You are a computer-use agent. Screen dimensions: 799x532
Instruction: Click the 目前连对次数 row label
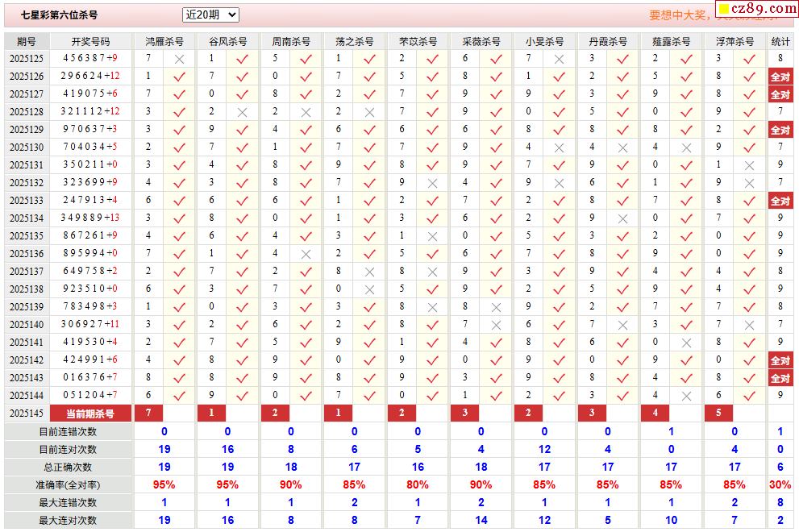68,450
